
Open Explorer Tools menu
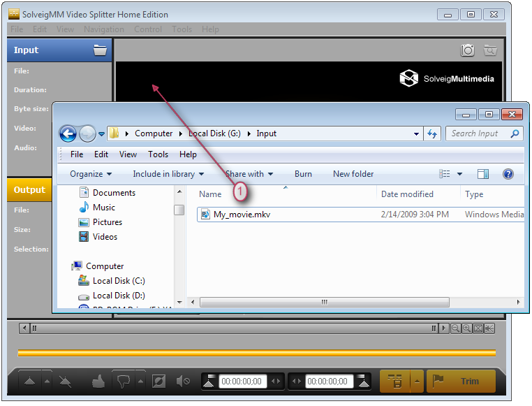(x=158, y=154)
